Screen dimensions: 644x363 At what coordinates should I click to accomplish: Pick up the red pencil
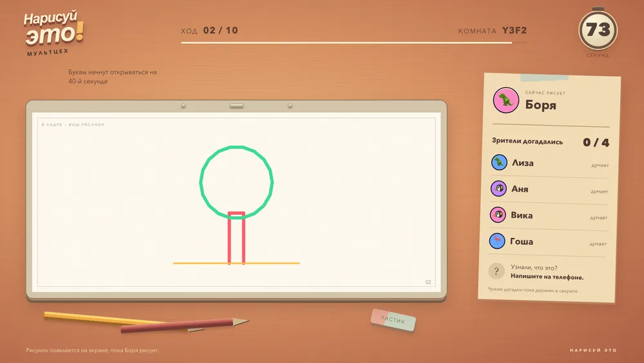(x=185, y=325)
